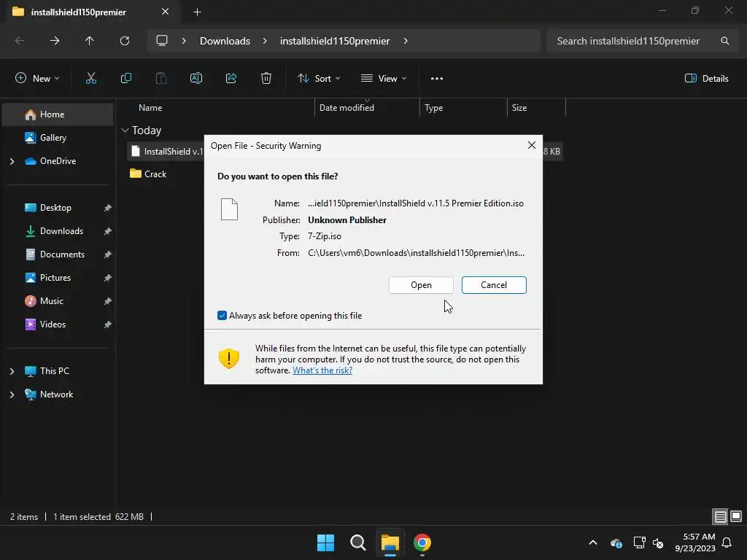The width and height of the screenshot is (747, 560).
Task: Click the search magnifier in search box
Action: tap(724, 41)
